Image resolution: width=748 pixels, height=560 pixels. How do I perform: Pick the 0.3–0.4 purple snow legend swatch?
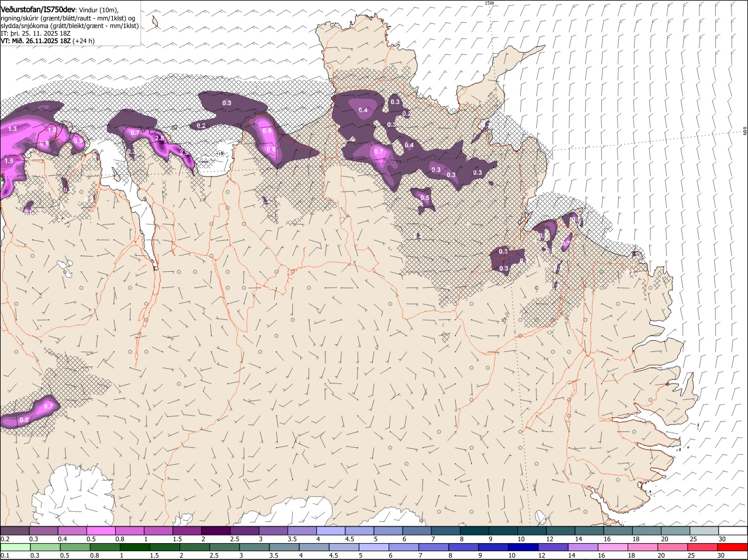click(x=43, y=531)
